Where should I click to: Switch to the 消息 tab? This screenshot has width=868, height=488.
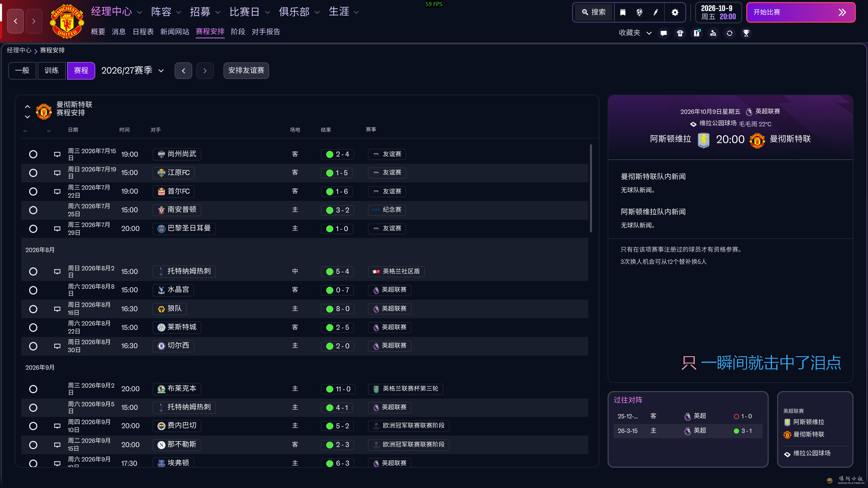[119, 32]
